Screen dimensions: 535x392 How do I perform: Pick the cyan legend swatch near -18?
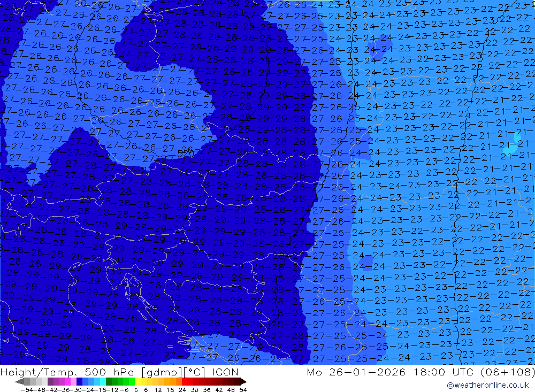coord(103,382)
